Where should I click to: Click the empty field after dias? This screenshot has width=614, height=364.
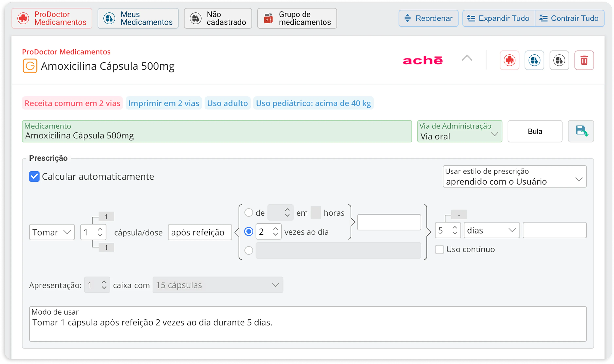[x=555, y=230]
